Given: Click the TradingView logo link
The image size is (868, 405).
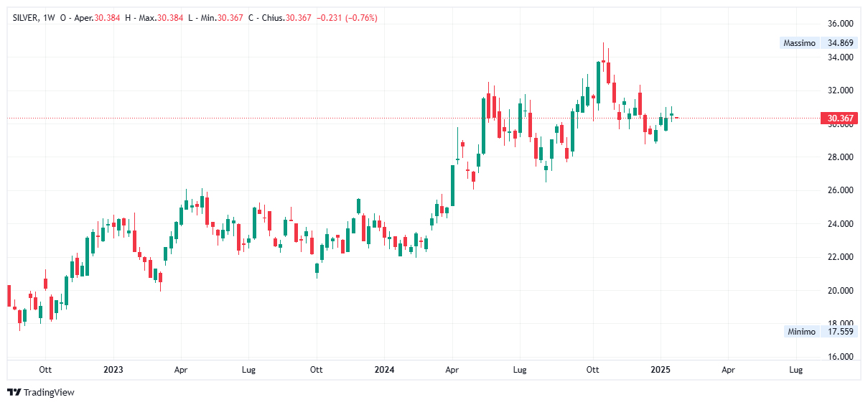Looking at the screenshot, I should coord(41,392).
